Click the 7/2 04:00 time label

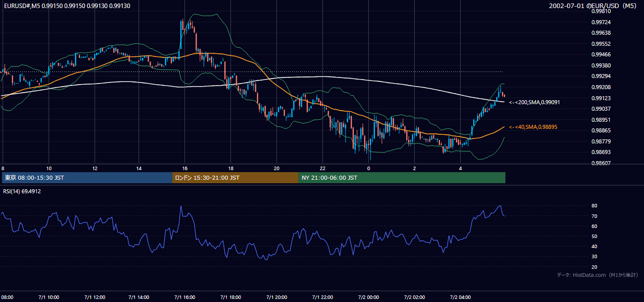click(461, 297)
